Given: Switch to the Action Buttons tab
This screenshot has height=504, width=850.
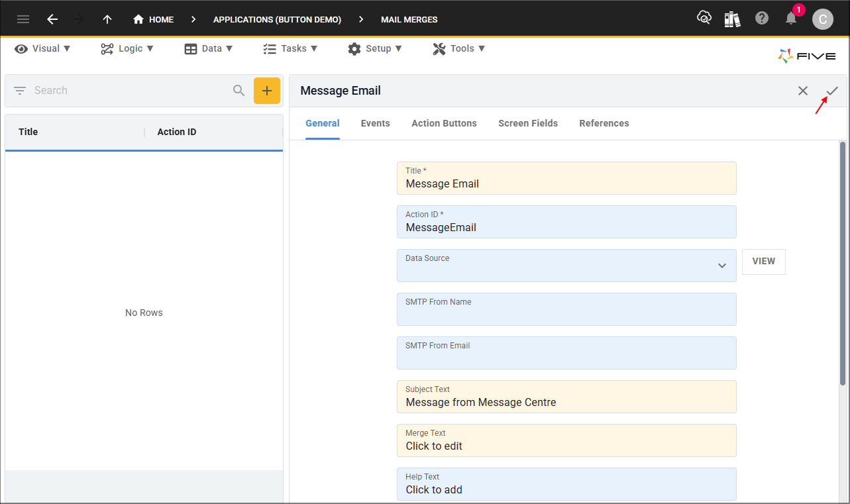Looking at the screenshot, I should click(x=444, y=123).
